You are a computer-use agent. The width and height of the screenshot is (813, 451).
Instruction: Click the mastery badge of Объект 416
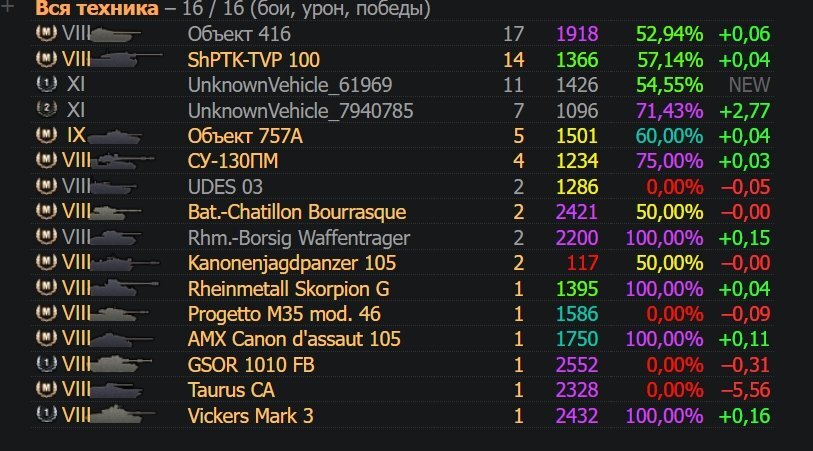click(x=46, y=33)
